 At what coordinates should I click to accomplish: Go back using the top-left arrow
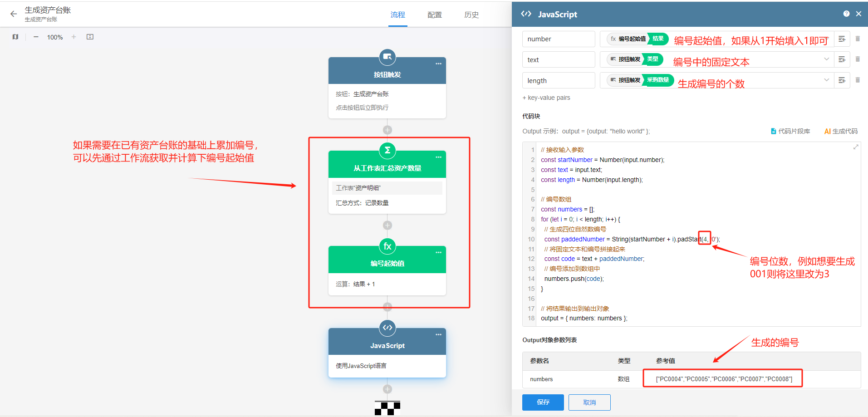(14, 14)
